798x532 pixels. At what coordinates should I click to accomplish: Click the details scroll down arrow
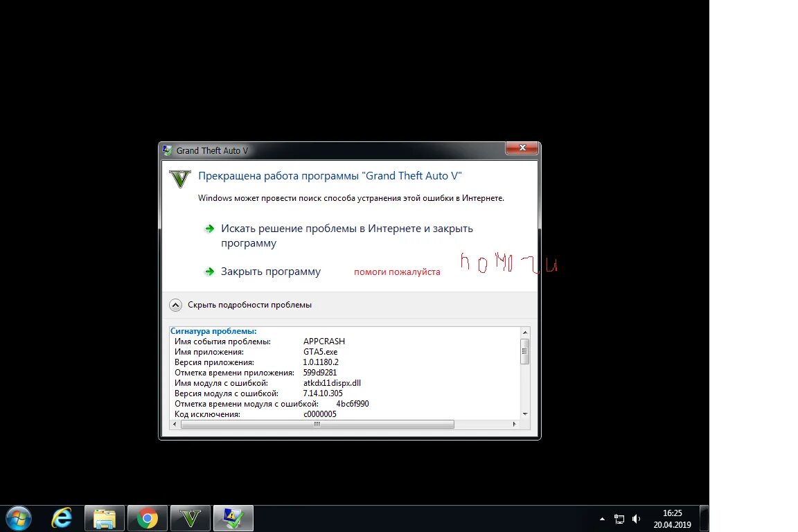click(524, 414)
